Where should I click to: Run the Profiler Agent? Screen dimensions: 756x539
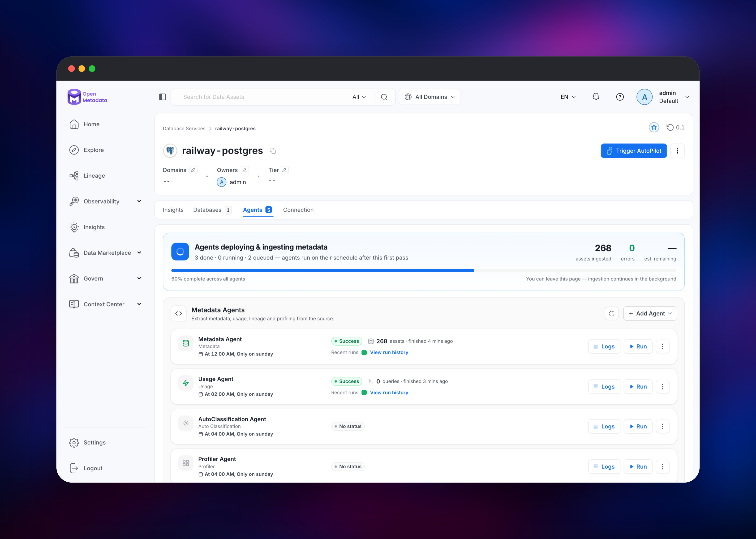pos(638,467)
